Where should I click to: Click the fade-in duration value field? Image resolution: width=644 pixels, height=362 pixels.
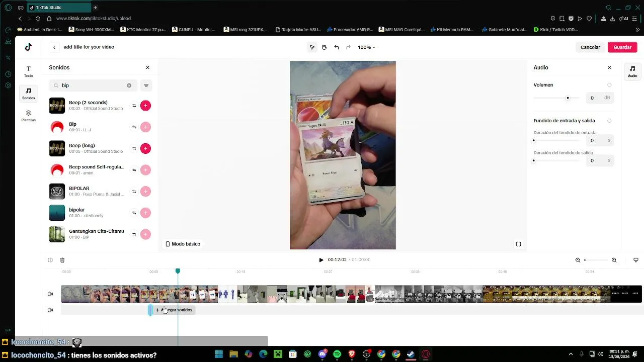tap(599, 141)
